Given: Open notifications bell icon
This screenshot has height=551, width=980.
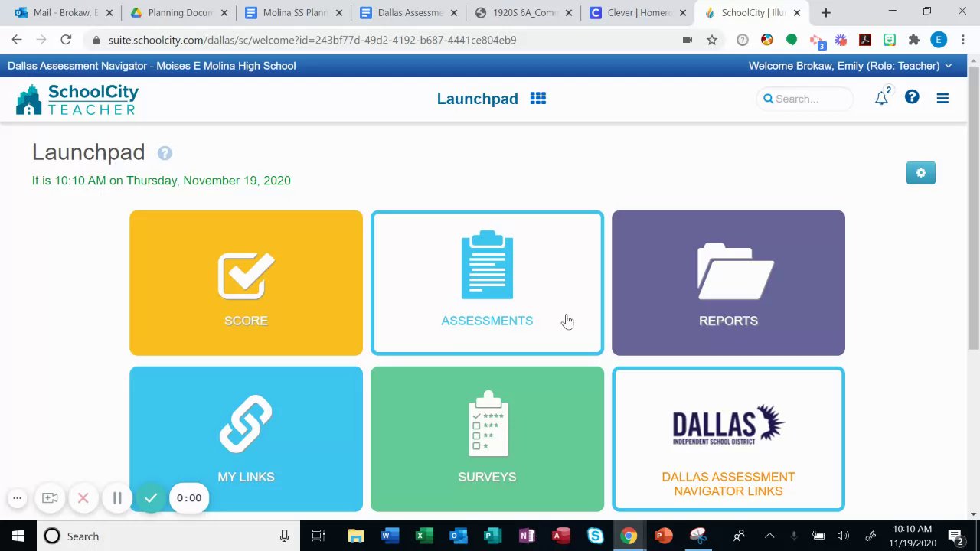Looking at the screenshot, I should point(882,98).
